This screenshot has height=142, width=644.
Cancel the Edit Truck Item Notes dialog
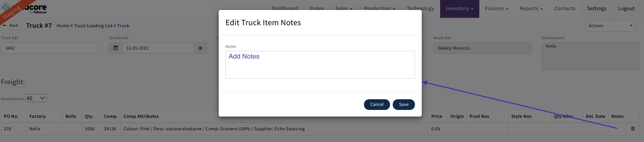point(377,105)
